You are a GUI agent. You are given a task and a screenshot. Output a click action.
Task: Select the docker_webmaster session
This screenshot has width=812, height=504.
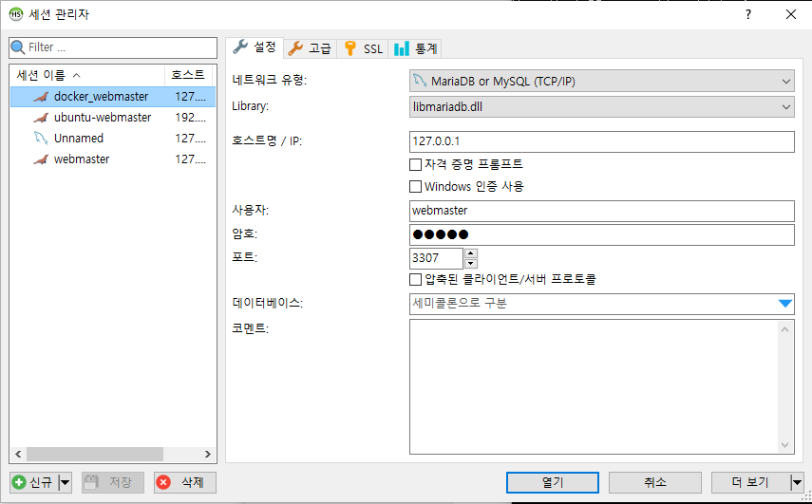(113, 97)
